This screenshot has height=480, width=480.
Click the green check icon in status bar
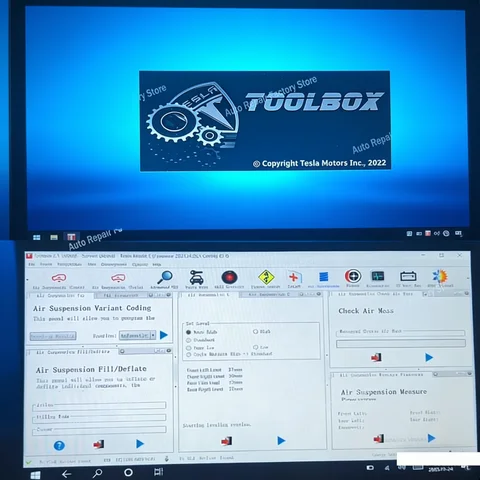tap(29, 462)
